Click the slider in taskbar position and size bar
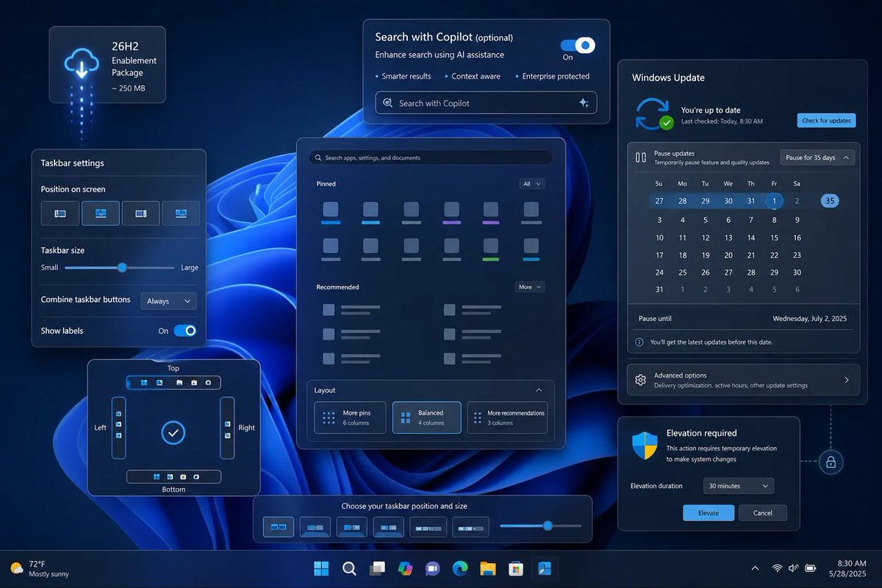 click(x=541, y=526)
